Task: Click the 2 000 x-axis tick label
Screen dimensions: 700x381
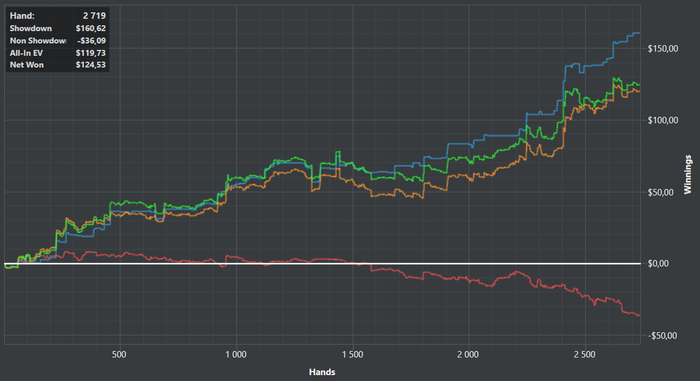Action: [468, 355]
